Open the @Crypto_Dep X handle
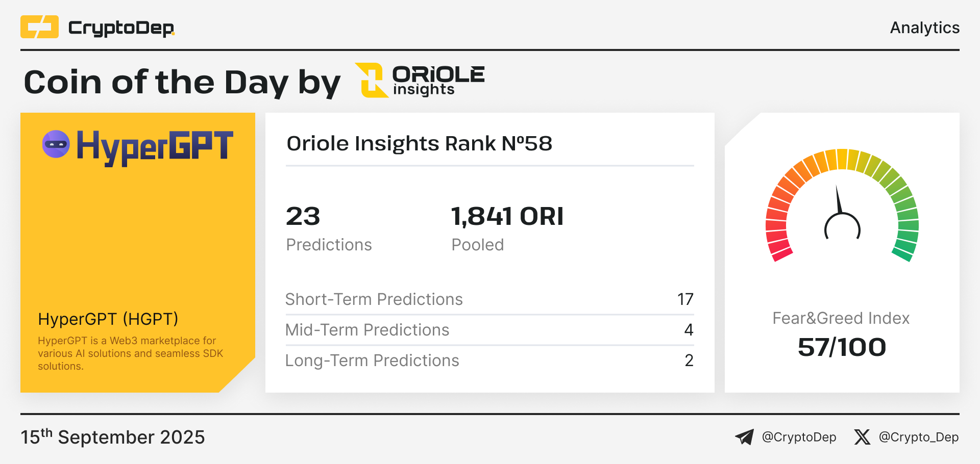Viewport: 980px width, 464px height. [918, 437]
